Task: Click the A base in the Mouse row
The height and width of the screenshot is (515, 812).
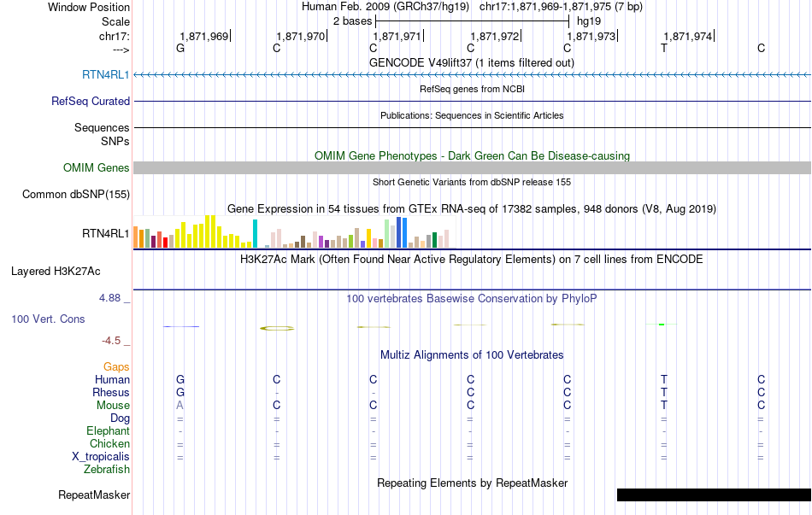Action: pyautogui.click(x=179, y=406)
